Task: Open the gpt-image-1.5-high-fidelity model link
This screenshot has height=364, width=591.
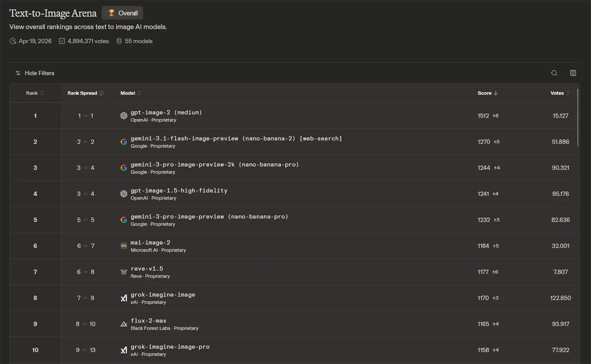Action: 179,191
